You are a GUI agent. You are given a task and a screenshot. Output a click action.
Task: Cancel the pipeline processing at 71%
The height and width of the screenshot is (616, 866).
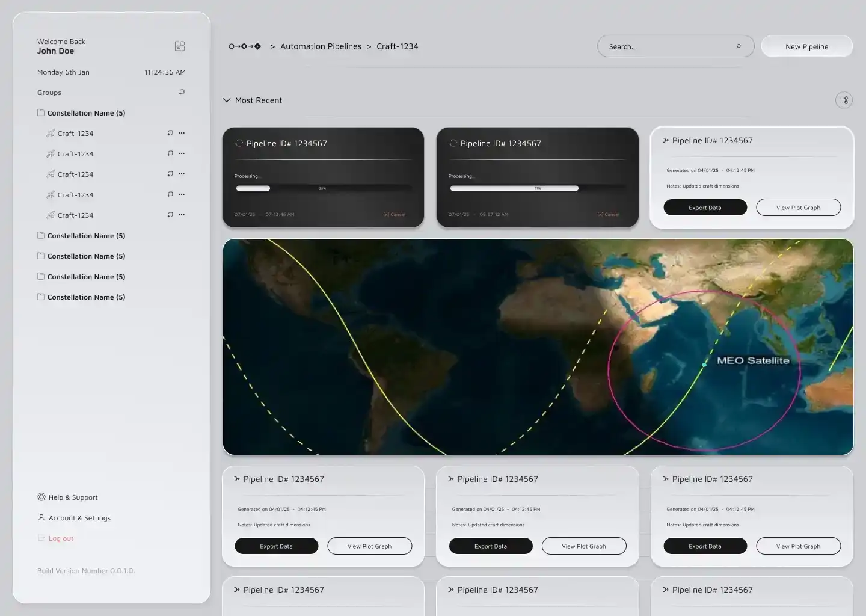point(609,214)
